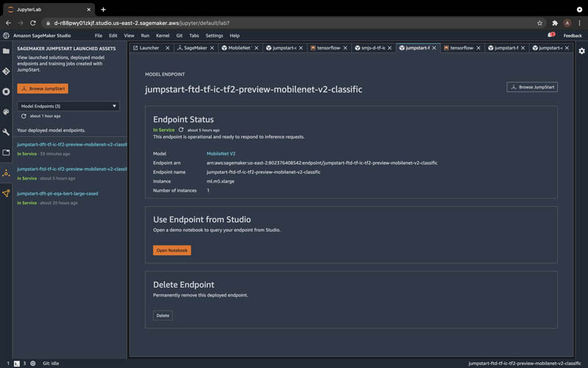Open the browser three-dot menu
Screen dimensions: 588x368
580,23
